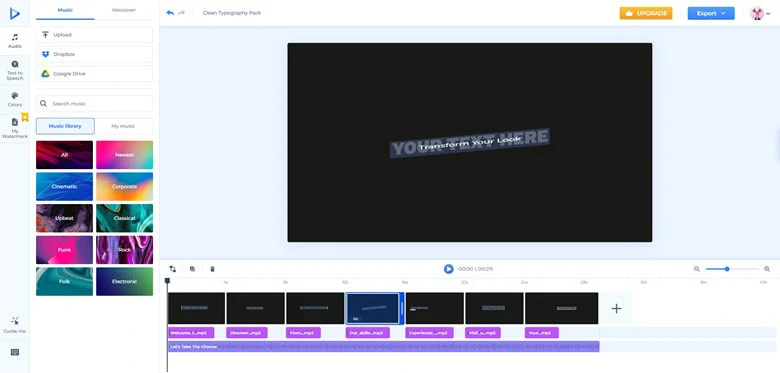Click the UPGRADE button
780x373 pixels.
[646, 13]
